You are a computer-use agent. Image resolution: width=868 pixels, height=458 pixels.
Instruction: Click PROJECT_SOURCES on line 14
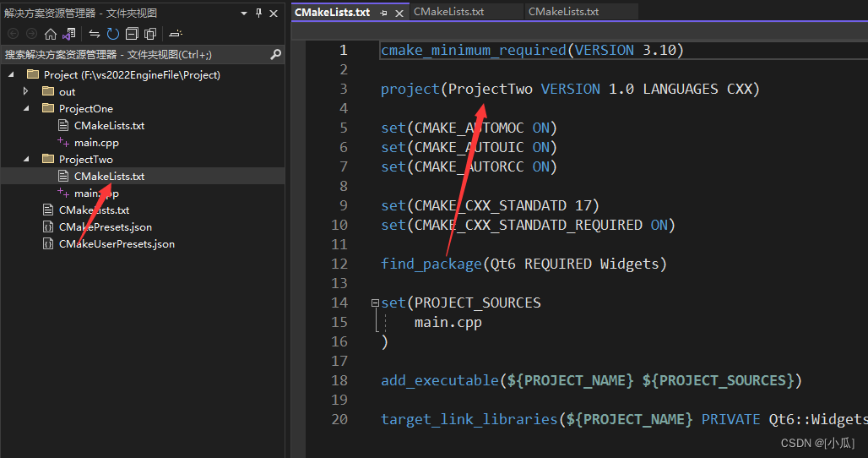(477, 303)
